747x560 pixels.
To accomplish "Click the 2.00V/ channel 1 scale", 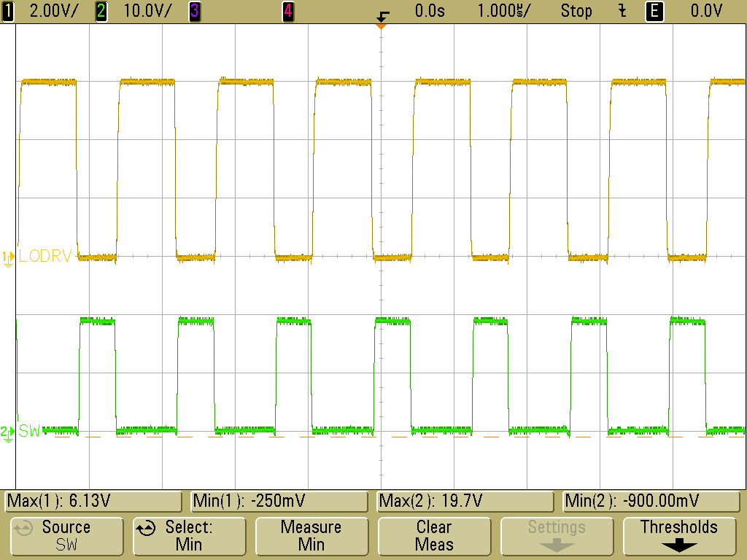I will [53, 11].
